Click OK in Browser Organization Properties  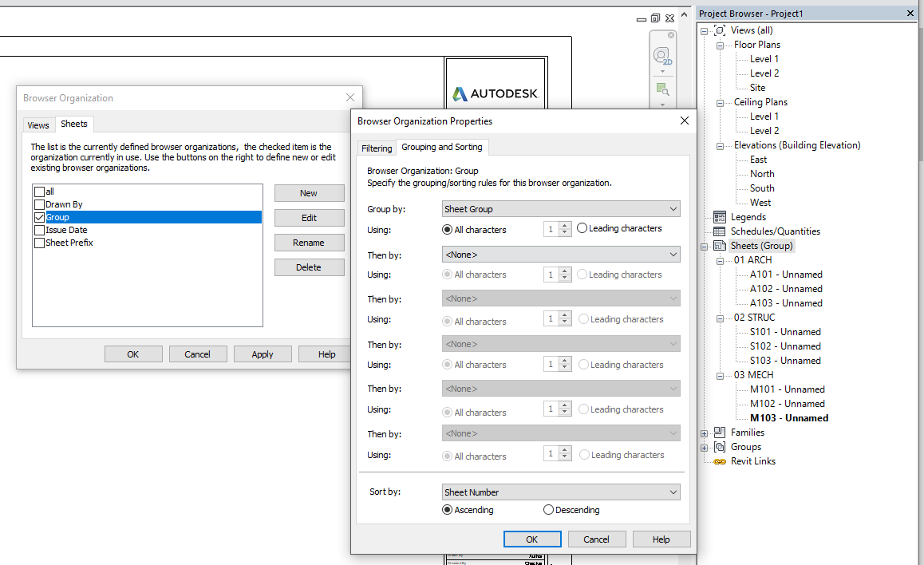(532, 539)
